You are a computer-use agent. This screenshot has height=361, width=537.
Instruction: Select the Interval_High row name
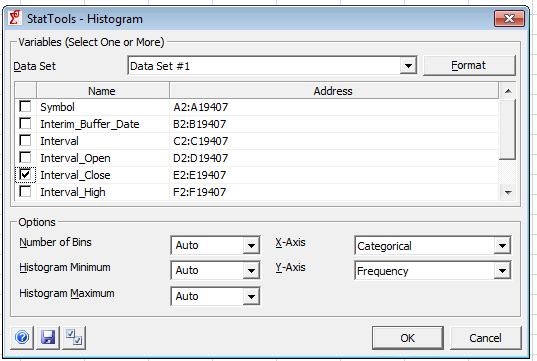[73, 192]
